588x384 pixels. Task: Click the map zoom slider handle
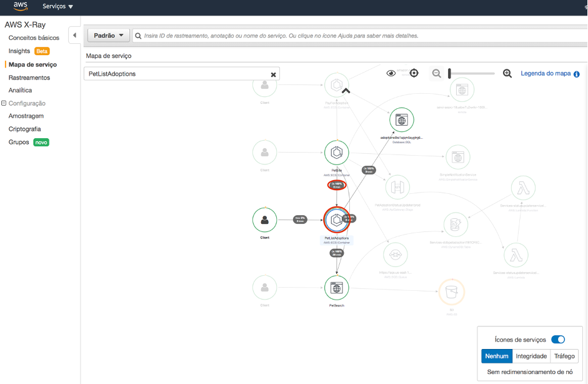449,74
